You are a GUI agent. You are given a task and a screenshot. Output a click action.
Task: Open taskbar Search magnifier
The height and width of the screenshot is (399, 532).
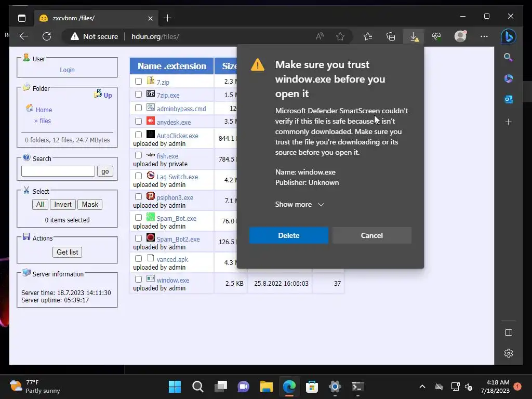[197, 387]
